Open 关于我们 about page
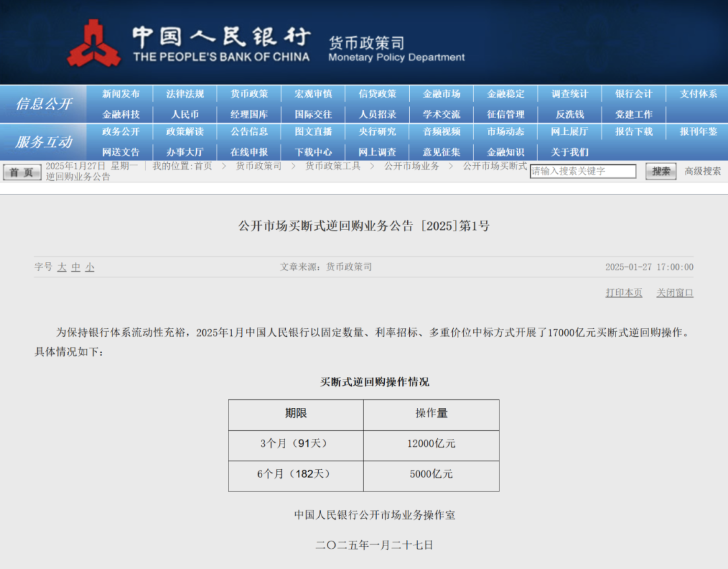 570,152
